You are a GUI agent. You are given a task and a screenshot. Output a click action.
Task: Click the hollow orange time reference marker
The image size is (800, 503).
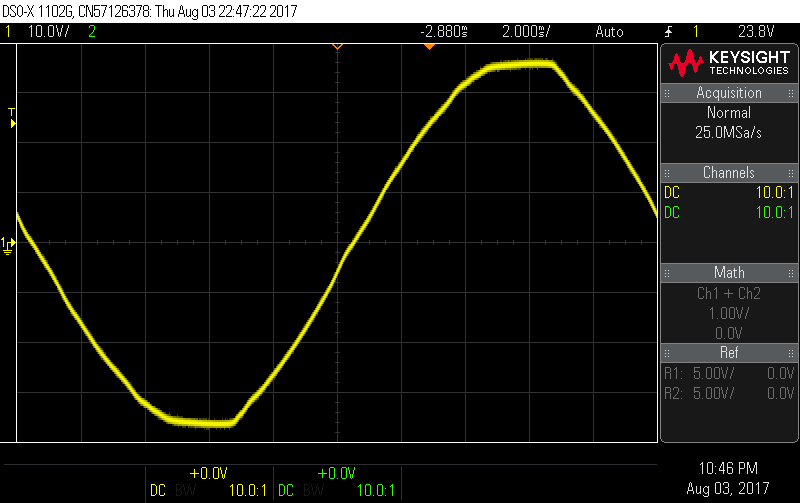(x=337, y=47)
